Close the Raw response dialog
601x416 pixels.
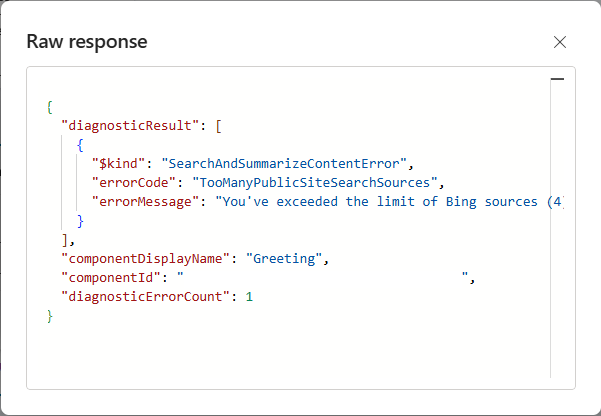point(560,42)
